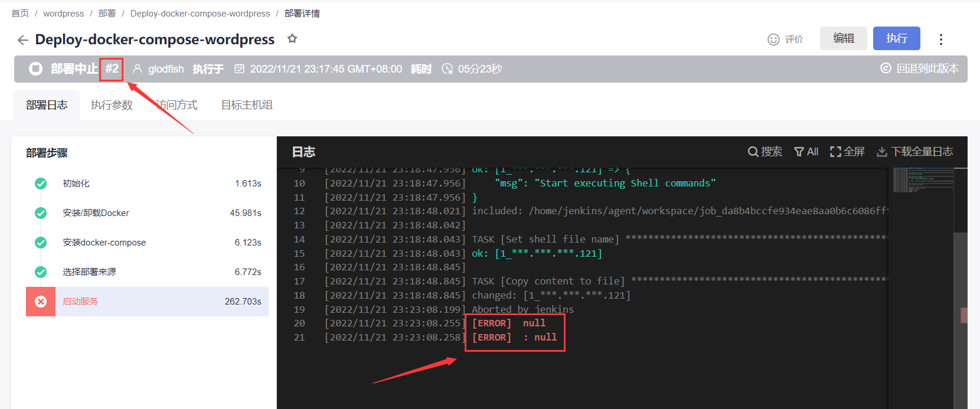Open the 部署 breadcrumb link
The height and width of the screenshot is (409, 980).
pyautogui.click(x=107, y=14)
